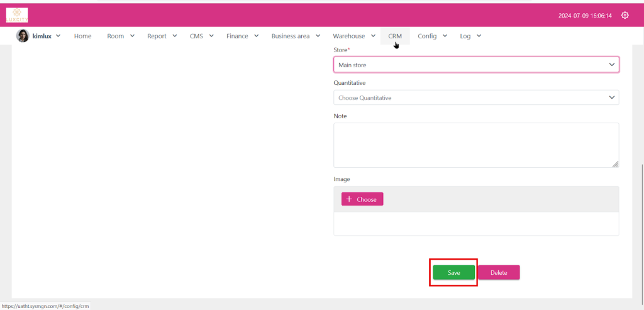The image size is (644, 310).
Task: Open the Business area menu
Action: point(296,36)
